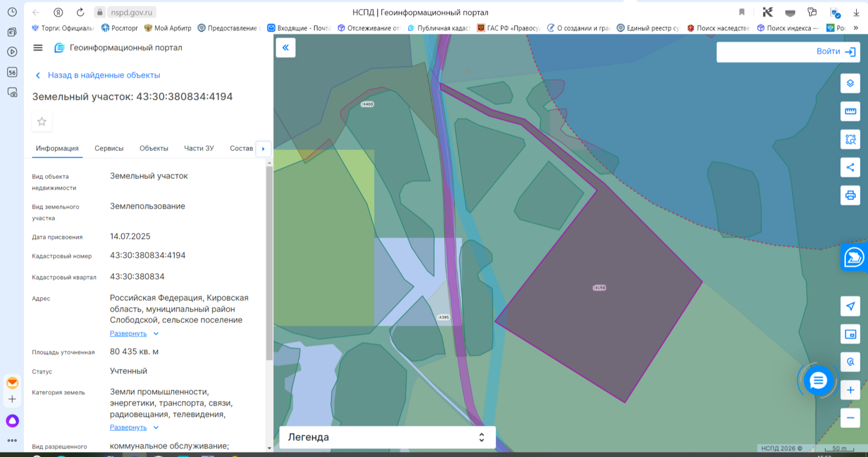Show more tabs with the right arrow
The image size is (868, 457).
263,149
